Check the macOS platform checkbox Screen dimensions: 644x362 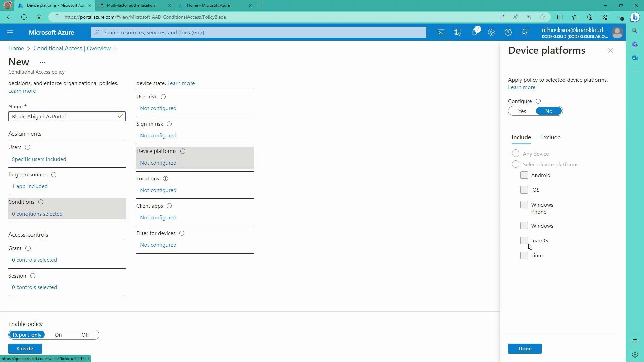coord(524,240)
